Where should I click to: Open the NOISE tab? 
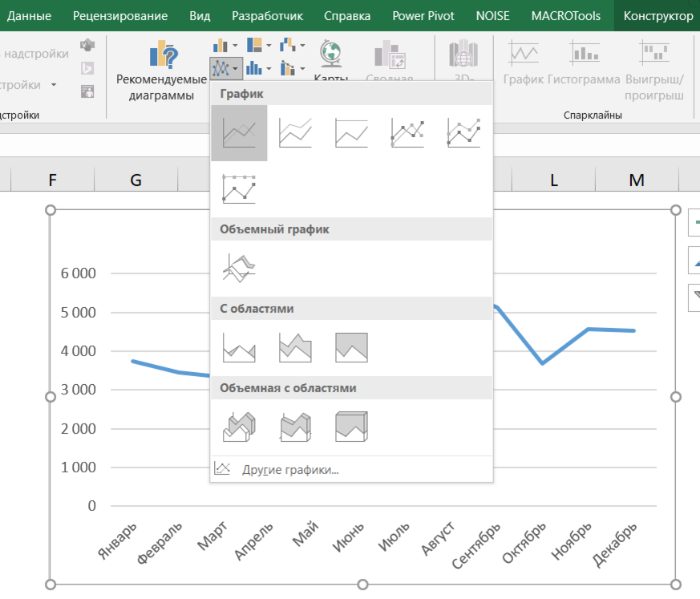(492, 15)
